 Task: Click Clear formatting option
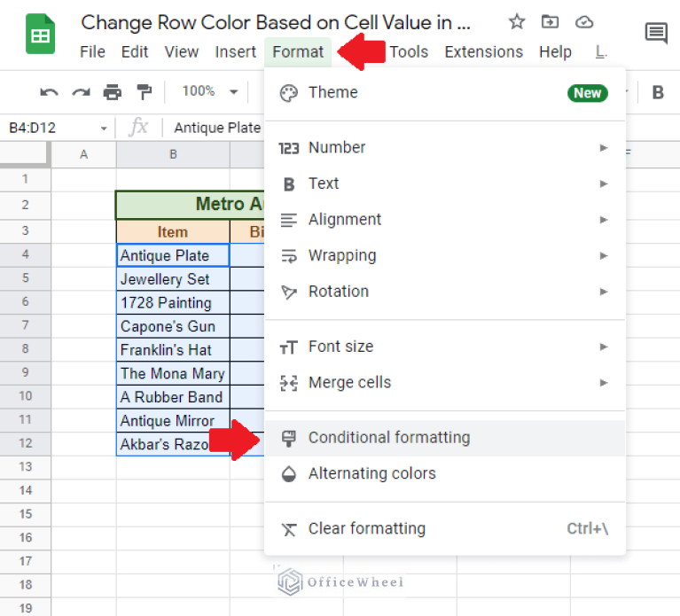(x=366, y=529)
